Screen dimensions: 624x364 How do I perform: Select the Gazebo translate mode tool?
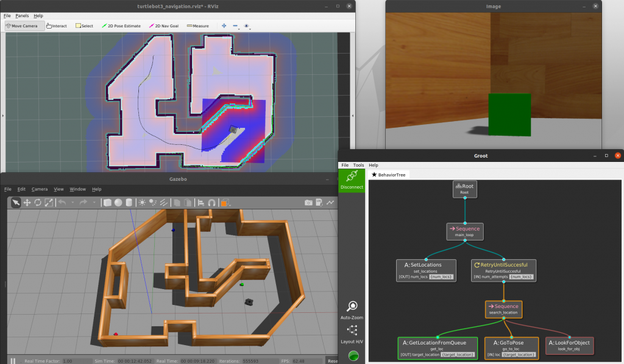pos(27,203)
